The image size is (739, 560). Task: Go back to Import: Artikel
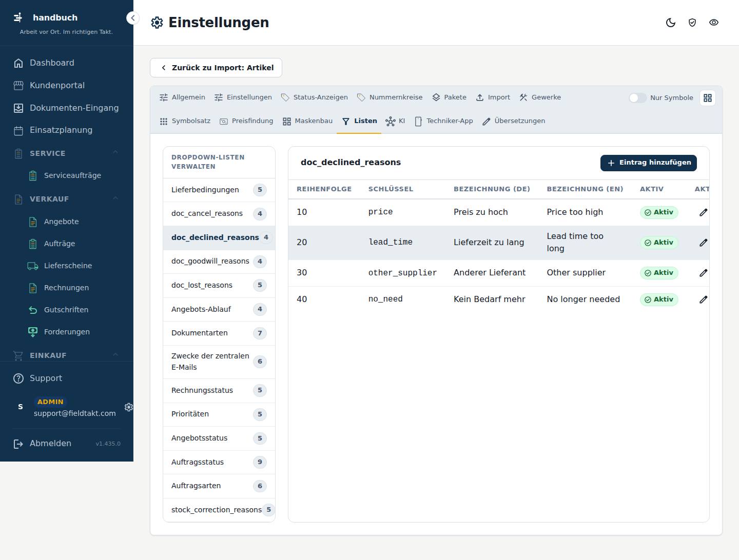click(x=216, y=68)
